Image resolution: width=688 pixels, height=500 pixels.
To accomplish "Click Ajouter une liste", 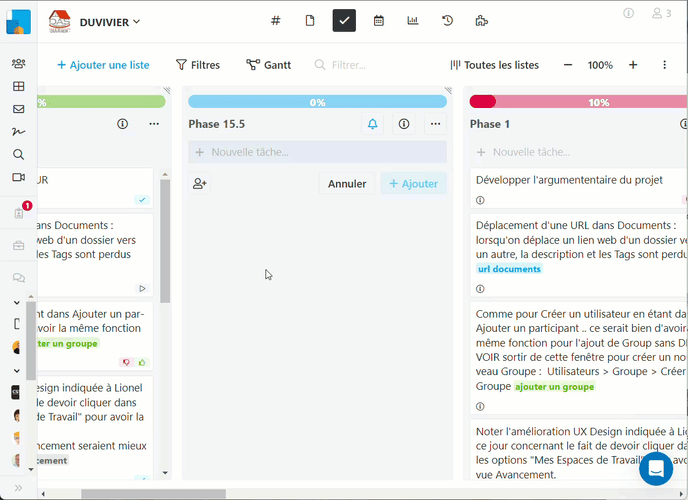I will pyautogui.click(x=103, y=65).
